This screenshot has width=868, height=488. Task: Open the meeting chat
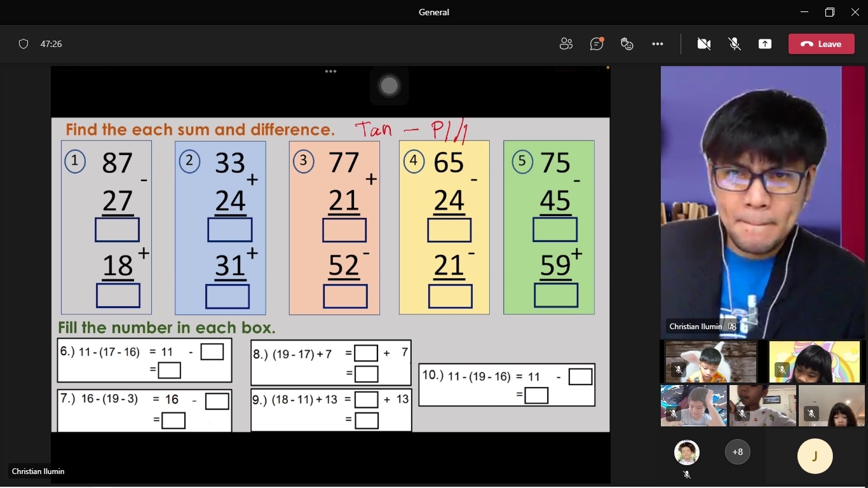tap(596, 44)
